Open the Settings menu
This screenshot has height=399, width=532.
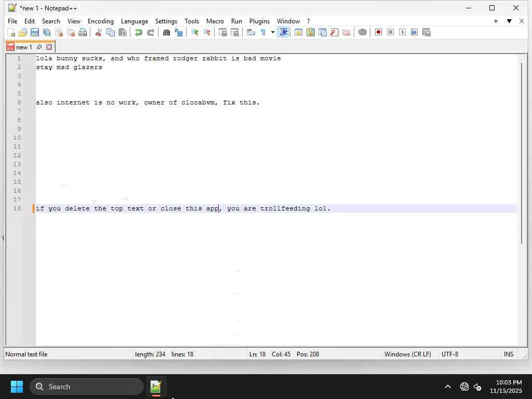click(166, 21)
